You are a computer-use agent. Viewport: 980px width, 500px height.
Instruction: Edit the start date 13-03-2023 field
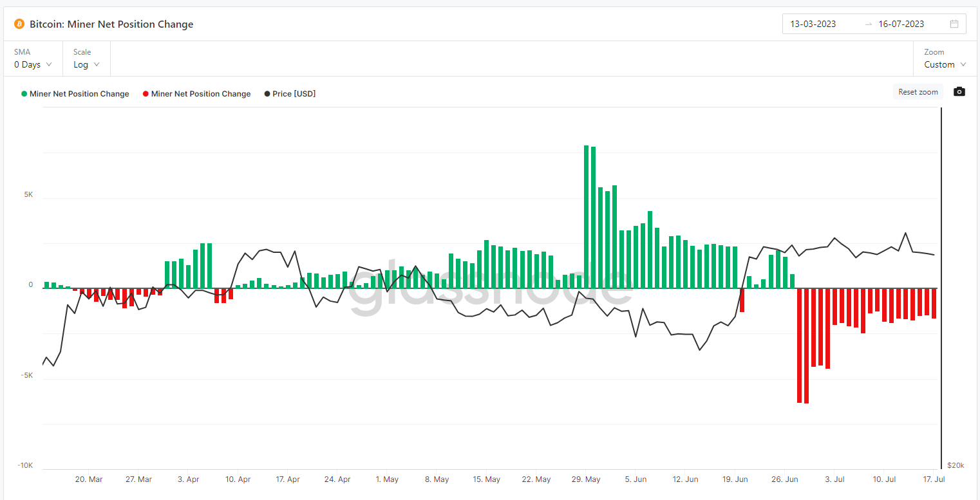tap(813, 24)
